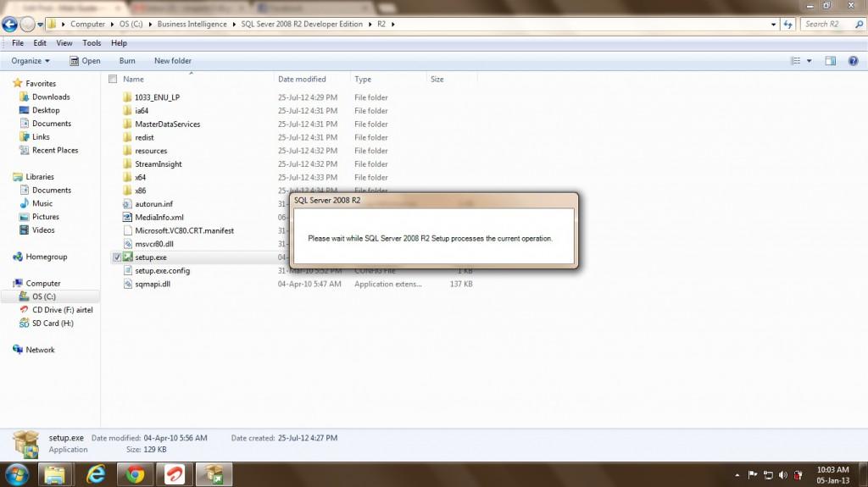Open the Libraries node

(x=40, y=176)
